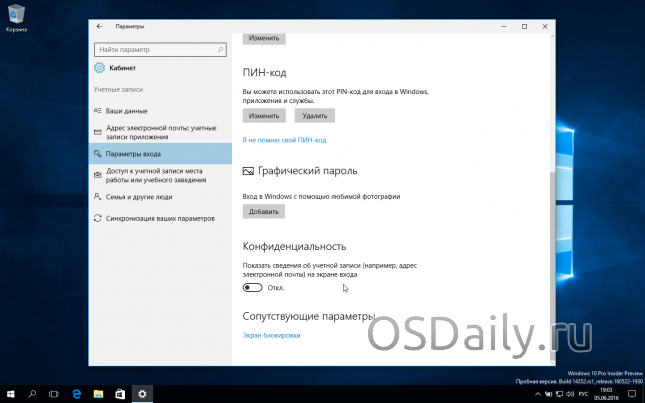Open the РУС language selector in the tray
Image resolution: width=645 pixels, height=403 pixels.
583,394
